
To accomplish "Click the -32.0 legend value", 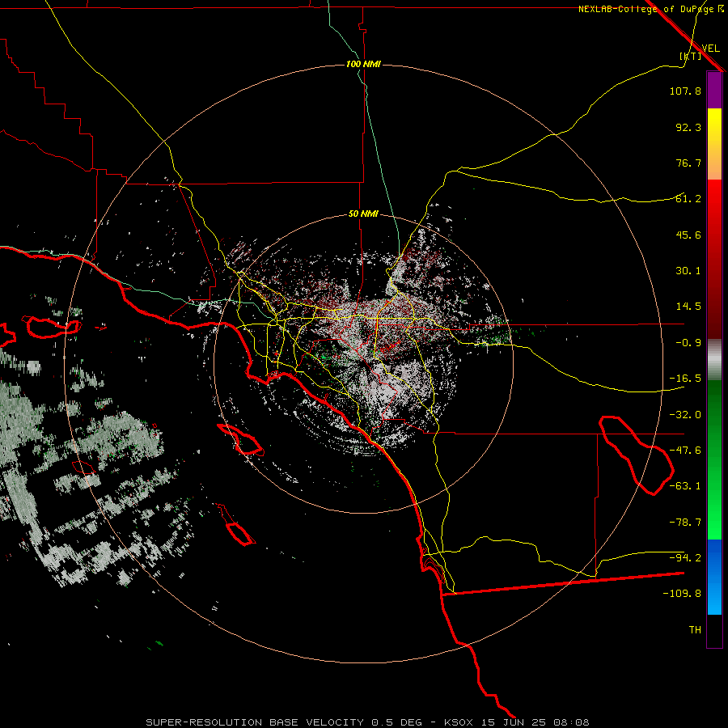I will pos(685,415).
